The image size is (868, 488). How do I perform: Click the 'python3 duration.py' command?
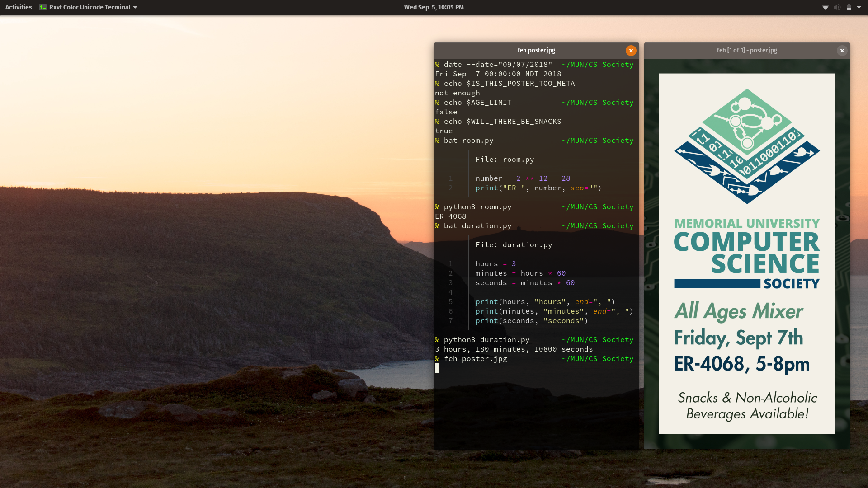point(487,340)
